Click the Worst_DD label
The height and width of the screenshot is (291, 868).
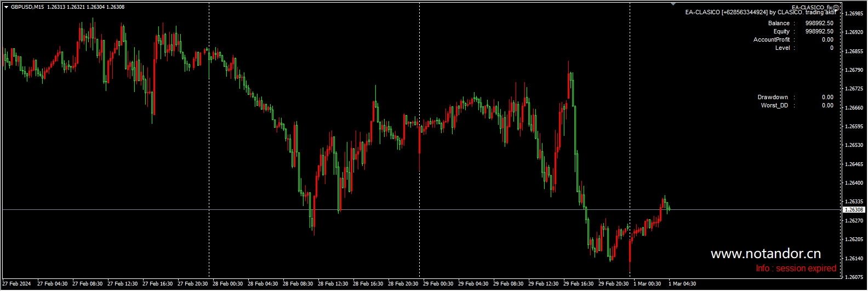tap(774, 106)
